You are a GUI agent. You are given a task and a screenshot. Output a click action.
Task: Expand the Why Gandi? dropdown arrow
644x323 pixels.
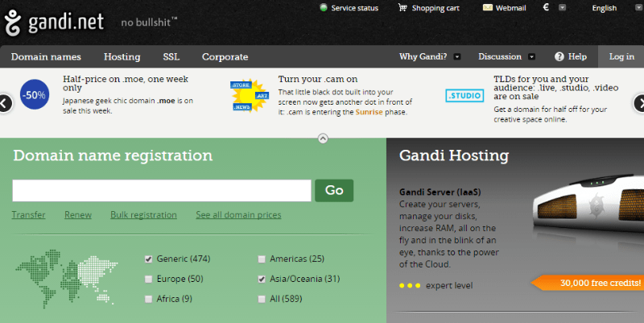coord(456,56)
